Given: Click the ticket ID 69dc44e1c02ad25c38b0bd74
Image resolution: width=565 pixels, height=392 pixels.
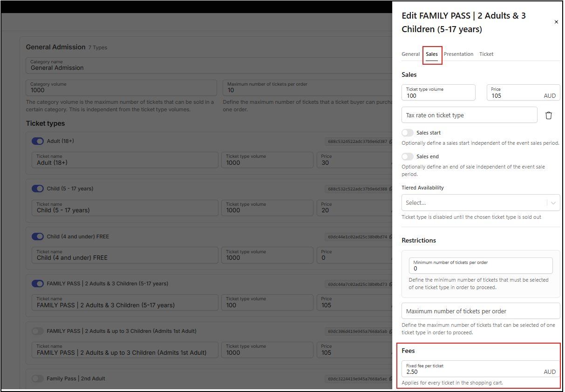Looking at the screenshot, I should click(357, 237).
